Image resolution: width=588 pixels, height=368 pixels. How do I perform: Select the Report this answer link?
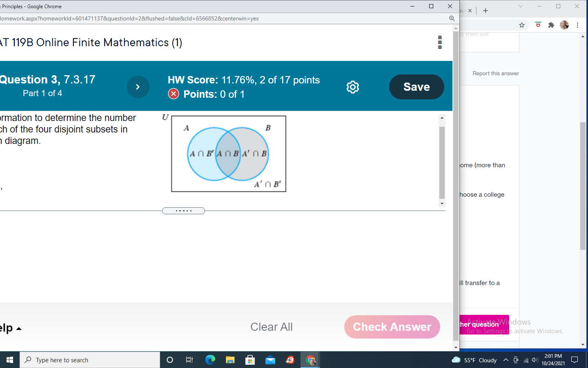click(495, 73)
